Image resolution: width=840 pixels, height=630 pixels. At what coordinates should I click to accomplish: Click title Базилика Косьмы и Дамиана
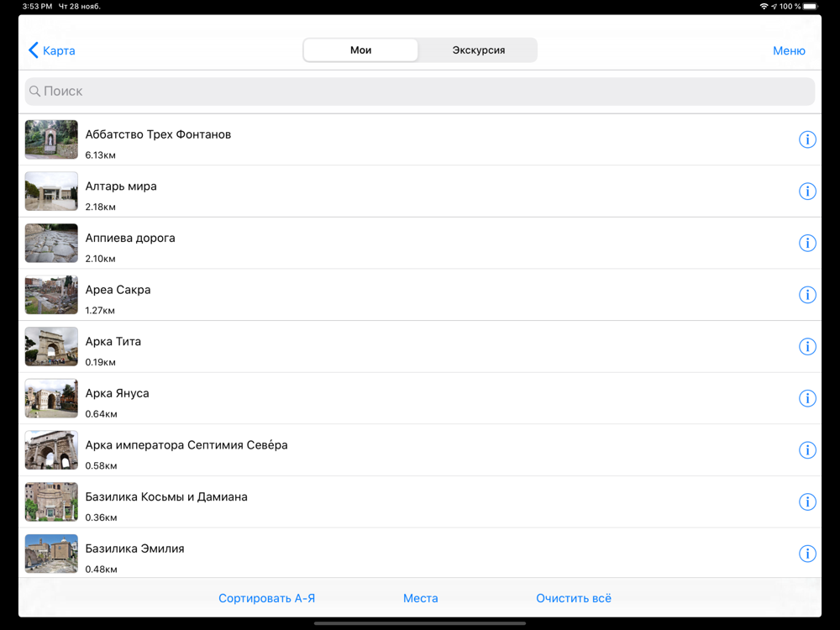[x=166, y=497]
